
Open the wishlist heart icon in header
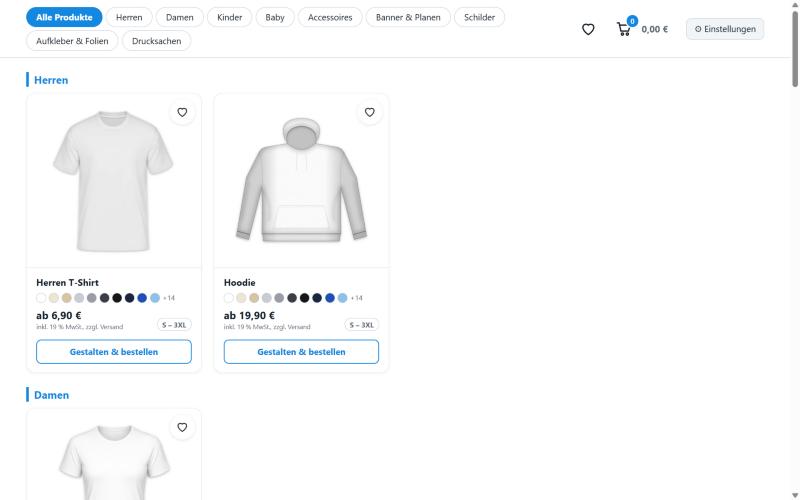tap(588, 29)
